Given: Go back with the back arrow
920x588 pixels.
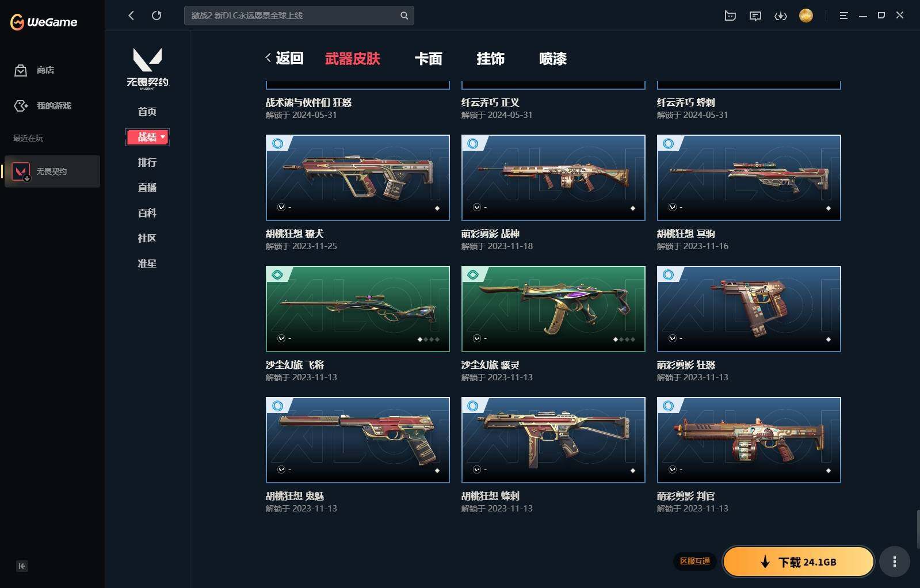Looking at the screenshot, I should (x=131, y=16).
